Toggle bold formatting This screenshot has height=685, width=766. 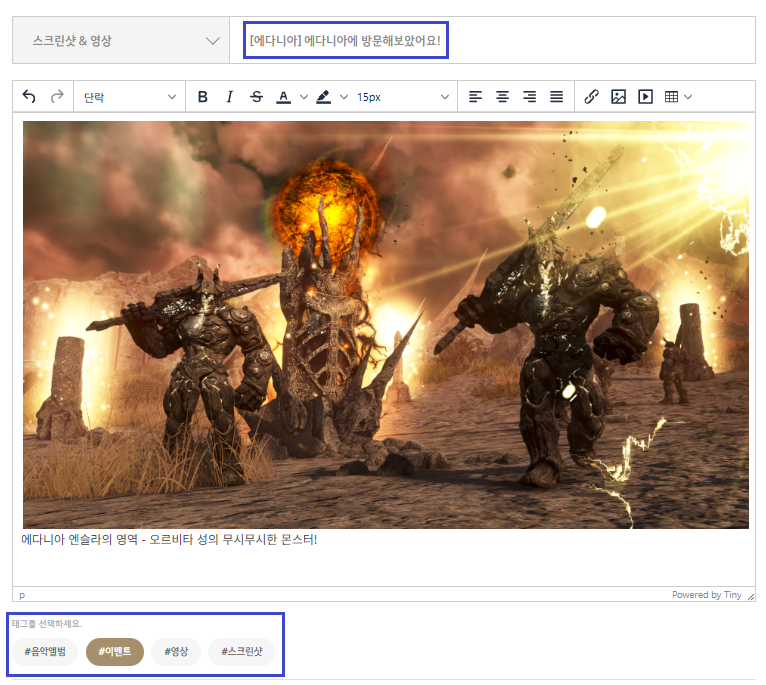coord(202,97)
